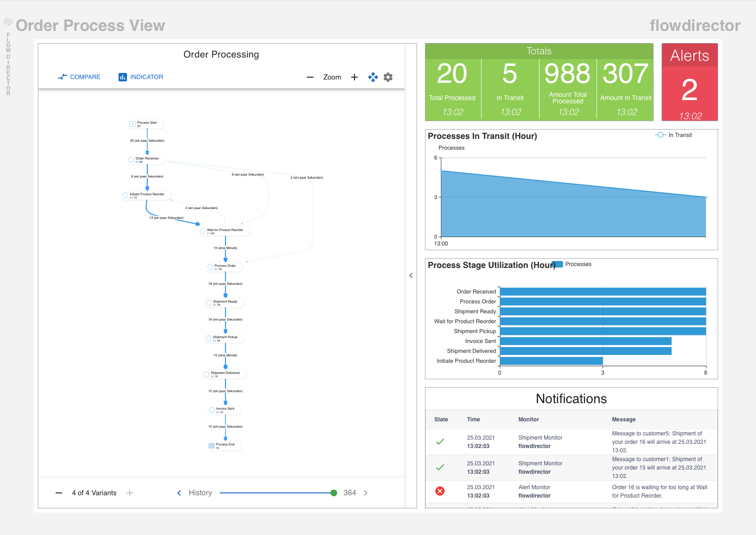This screenshot has width=756, height=535.
Task: Zoom in with the plus icon
Action: (x=354, y=77)
